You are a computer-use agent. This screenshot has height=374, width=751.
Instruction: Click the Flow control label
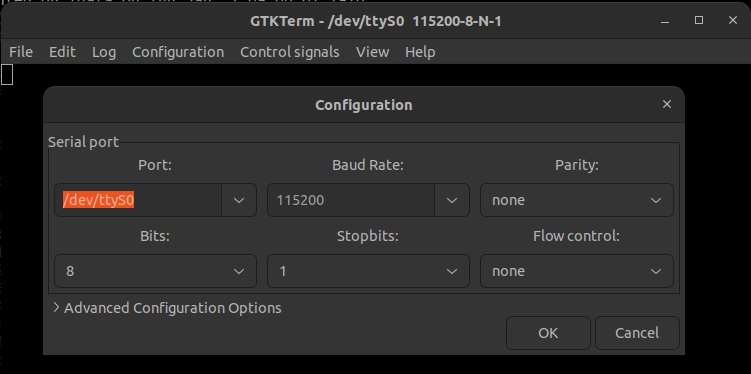576,236
